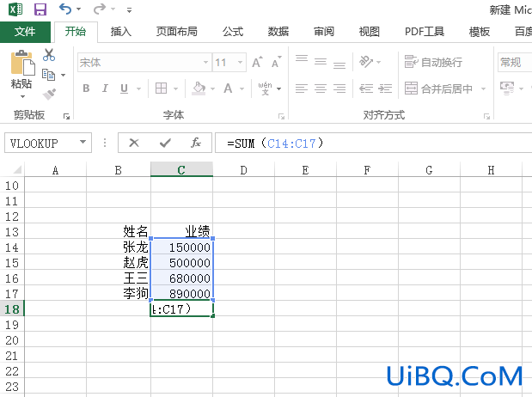The image size is (532, 397).
Task: Click the Font Color A icon
Action: (x=228, y=89)
